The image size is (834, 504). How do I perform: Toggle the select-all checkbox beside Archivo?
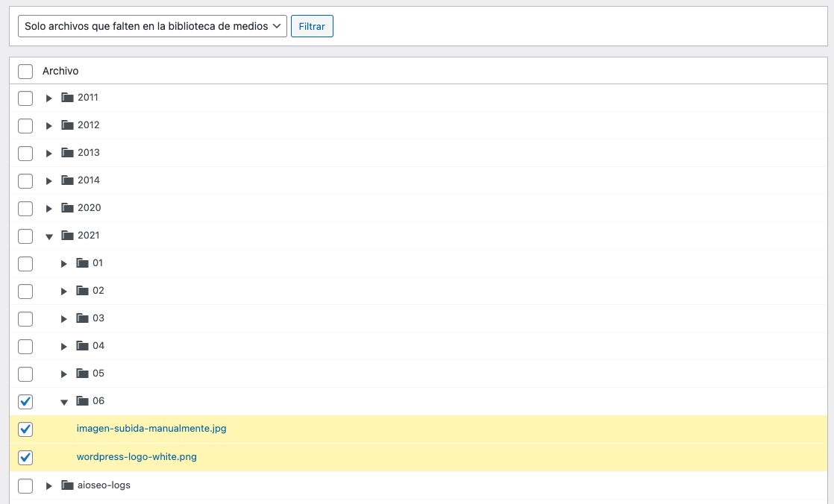25,72
